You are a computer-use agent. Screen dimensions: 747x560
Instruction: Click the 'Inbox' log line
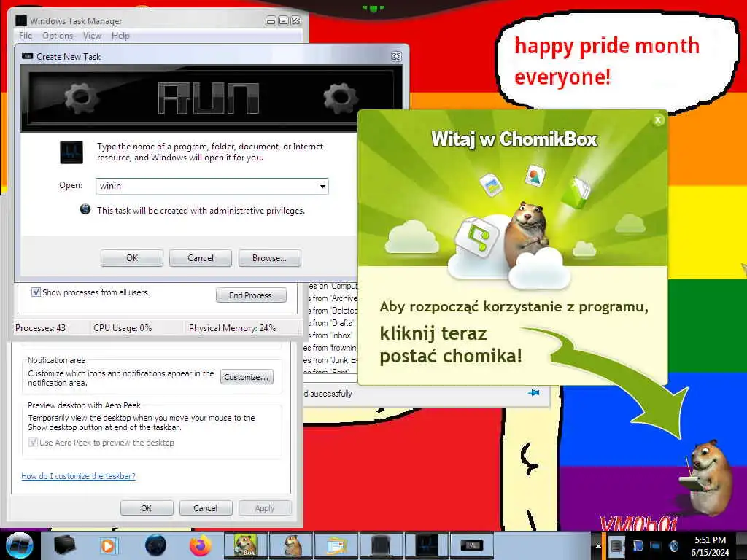(330, 335)
